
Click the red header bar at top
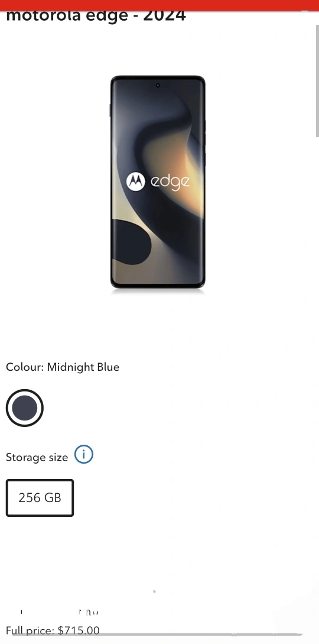[159, 5]
